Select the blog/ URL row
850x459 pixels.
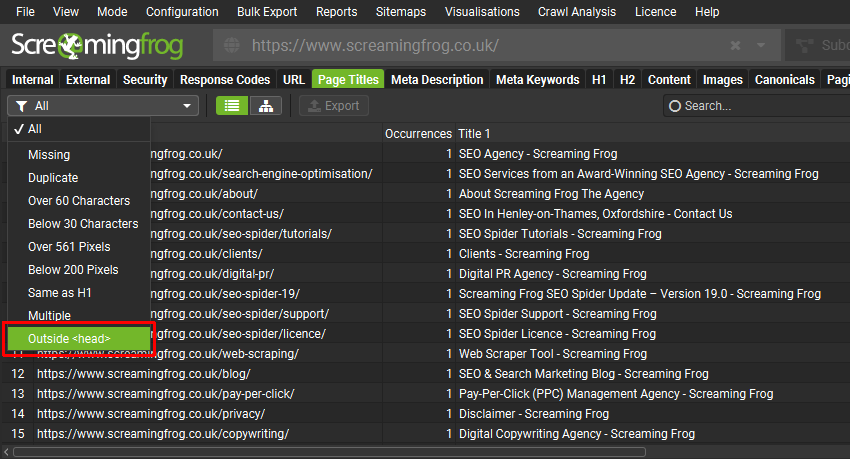coord(426,374)
